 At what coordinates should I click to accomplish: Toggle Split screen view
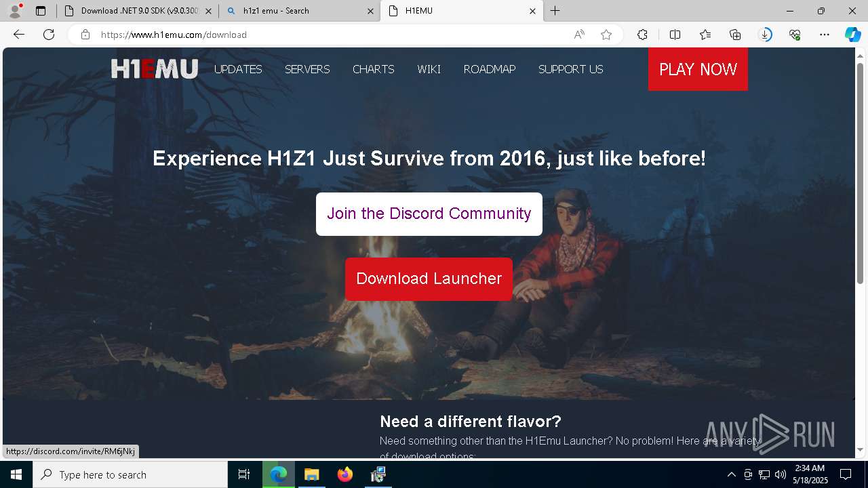(675, 35)
